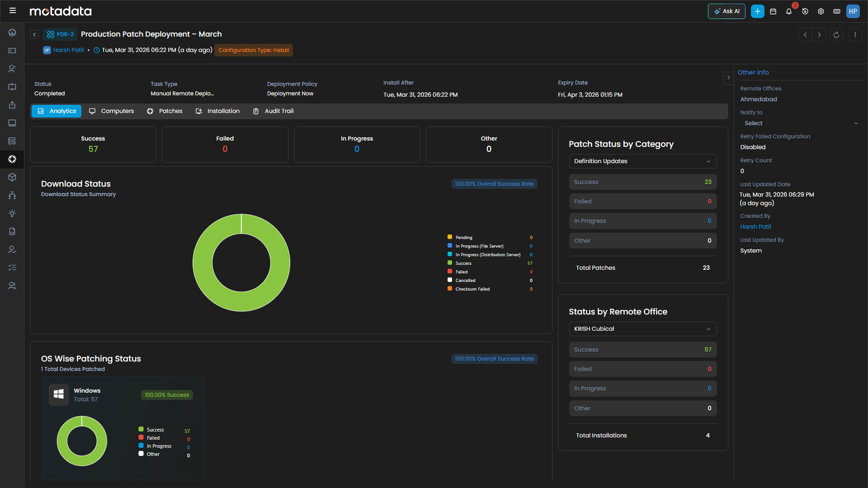This screenshot has width=868, height=488.
Task: Click the Ask AI button
Action: point(726,11)
